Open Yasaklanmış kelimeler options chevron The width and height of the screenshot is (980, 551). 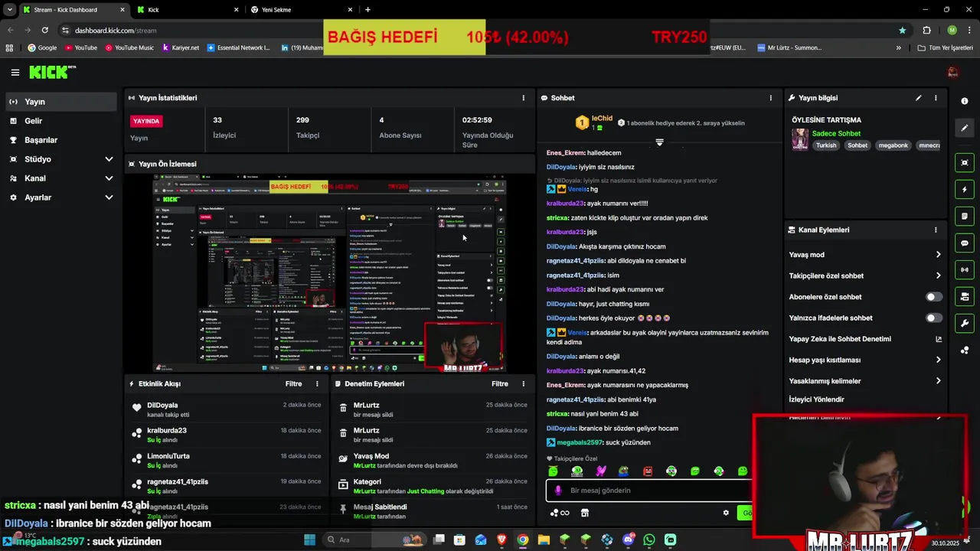[938, 381]
